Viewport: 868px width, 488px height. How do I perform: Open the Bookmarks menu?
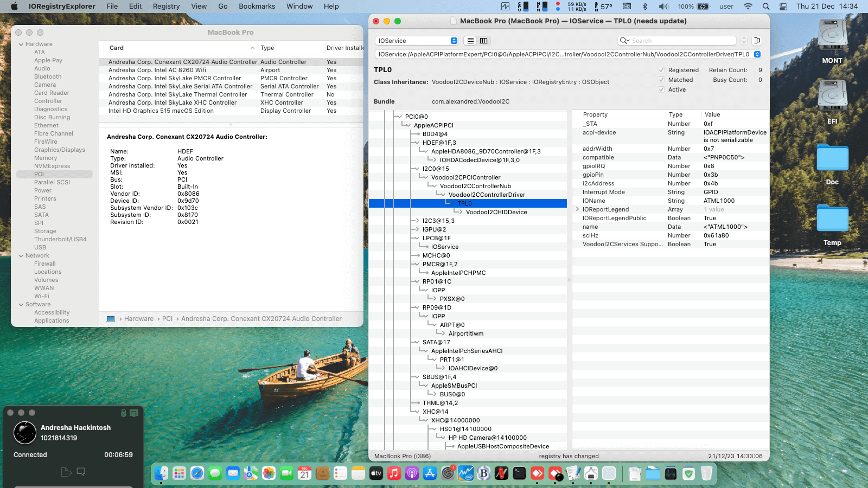[x=257, y=7]
